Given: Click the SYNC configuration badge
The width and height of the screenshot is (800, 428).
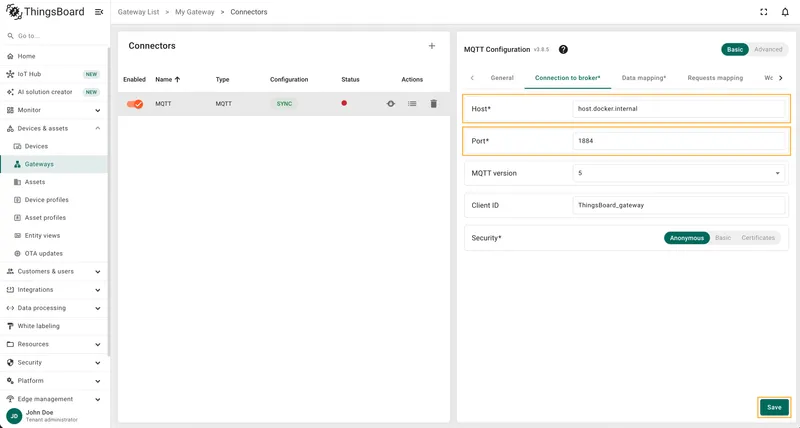Looking at the screenshot, I should pyautogui.click(x=284, y=104).
